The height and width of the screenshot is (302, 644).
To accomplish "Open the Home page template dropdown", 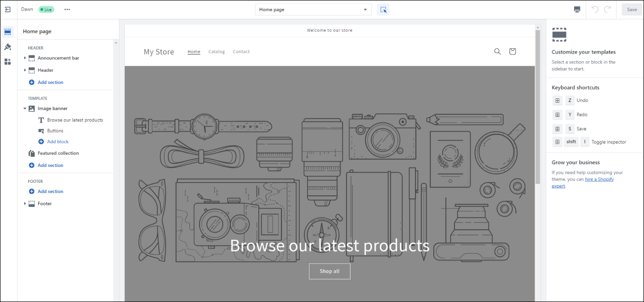I will coord(313,10).
